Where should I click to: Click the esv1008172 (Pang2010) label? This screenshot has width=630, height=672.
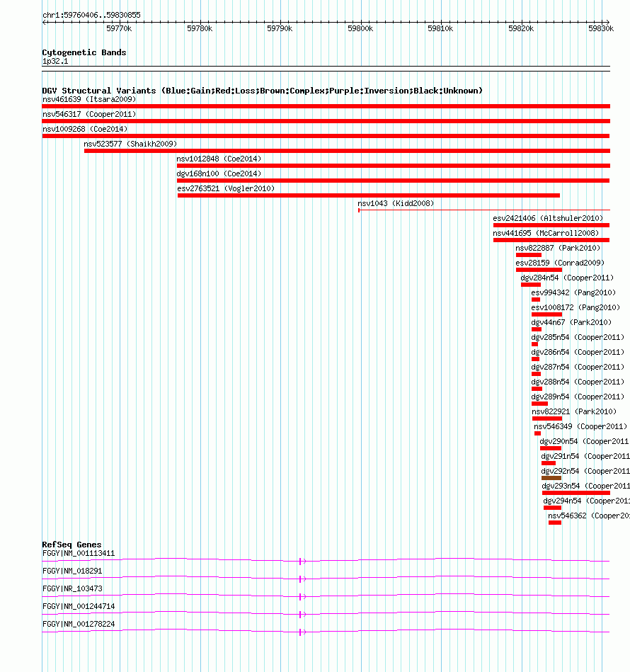tap(575, 308)
